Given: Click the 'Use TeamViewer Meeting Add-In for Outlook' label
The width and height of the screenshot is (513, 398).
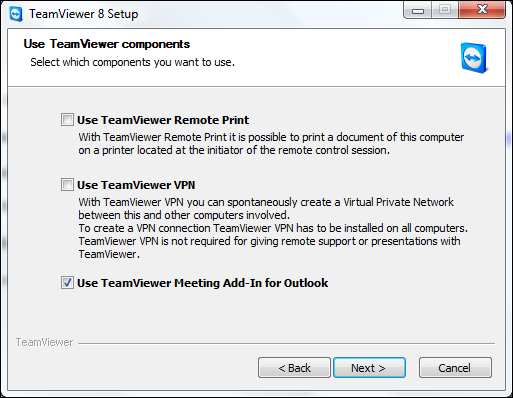Looking at the screenshot, I should 202,283.
